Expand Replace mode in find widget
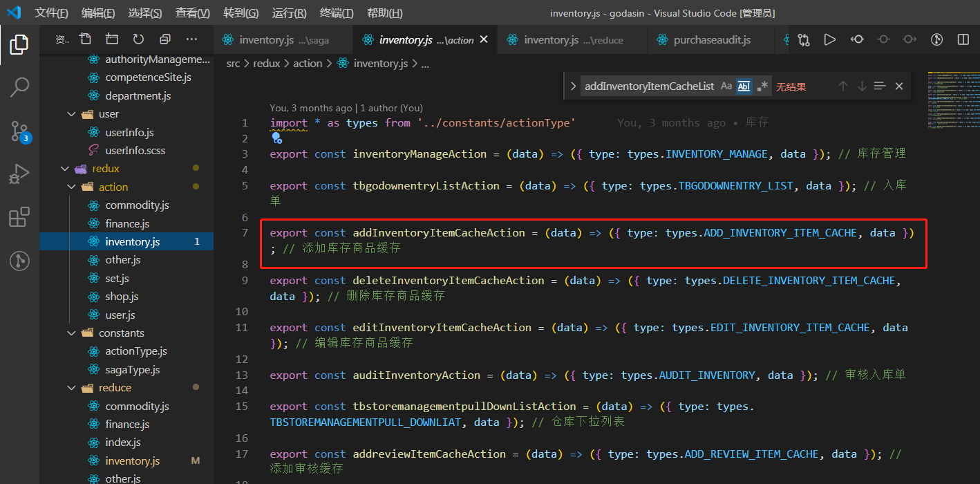The width and height of the screenshot is (980, 484). pyautogui.click(x=573, y=86)
